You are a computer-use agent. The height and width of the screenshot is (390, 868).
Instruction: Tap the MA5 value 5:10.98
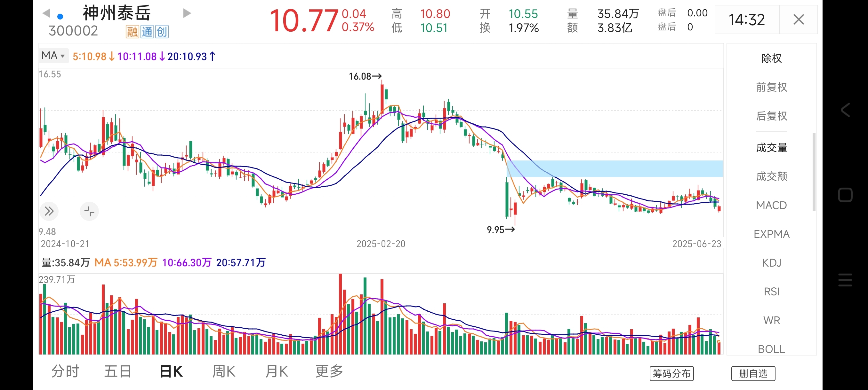(x=90, y=56)
